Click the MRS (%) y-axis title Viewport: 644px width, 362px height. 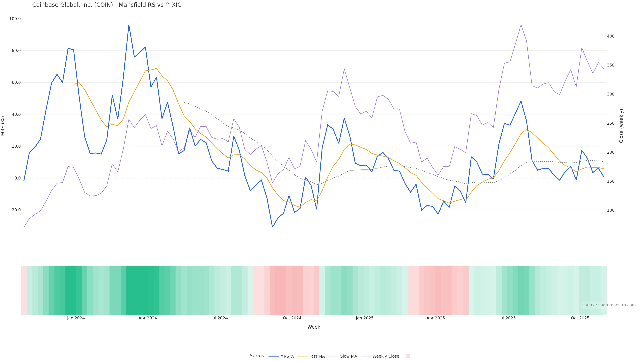(x=3, y=126)
